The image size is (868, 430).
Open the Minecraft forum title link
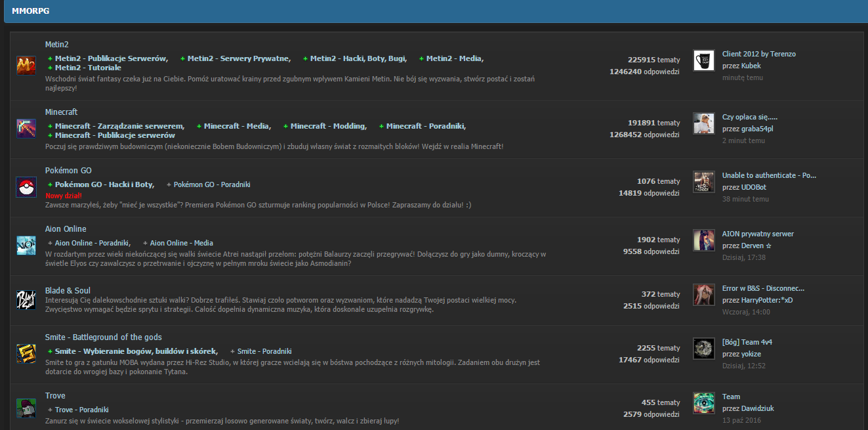(62, 112)
